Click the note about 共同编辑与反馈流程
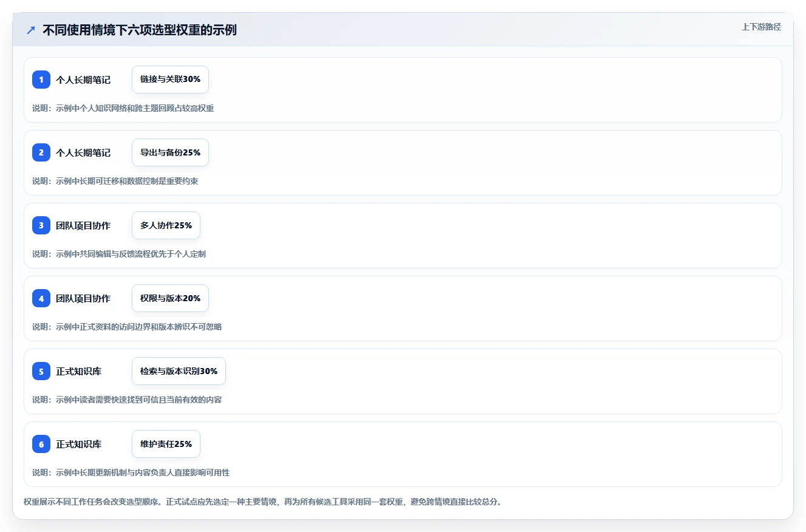Image resolution: width=806 pixels, height=532 pixels. pos(119,254)
